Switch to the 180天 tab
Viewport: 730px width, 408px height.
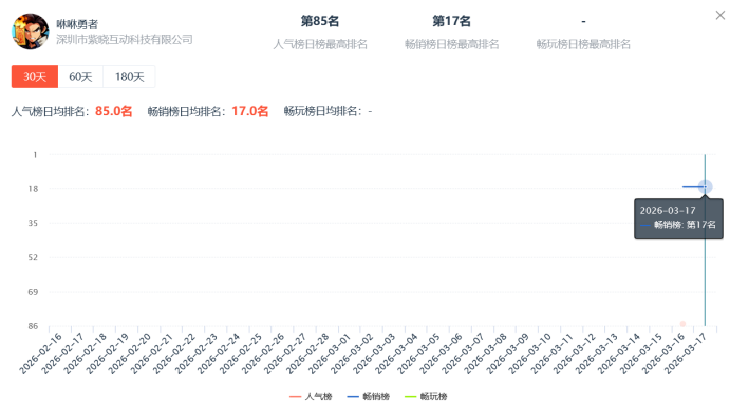click(x=129, y=77)
